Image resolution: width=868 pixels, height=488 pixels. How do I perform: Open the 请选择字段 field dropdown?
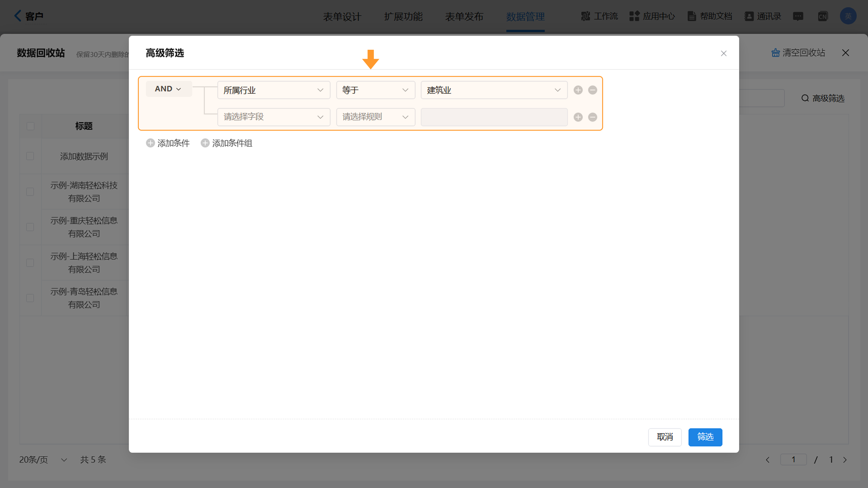tap(274, 117)
